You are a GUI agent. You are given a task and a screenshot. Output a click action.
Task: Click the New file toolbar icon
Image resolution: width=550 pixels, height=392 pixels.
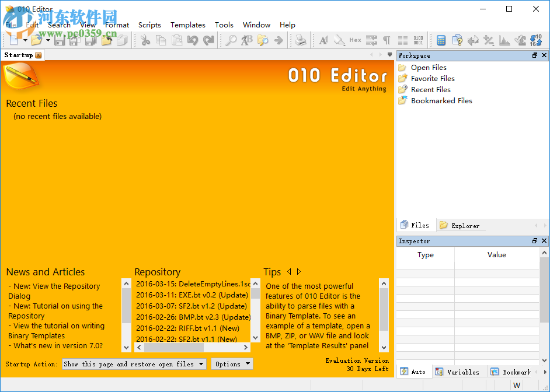point(14,40)
